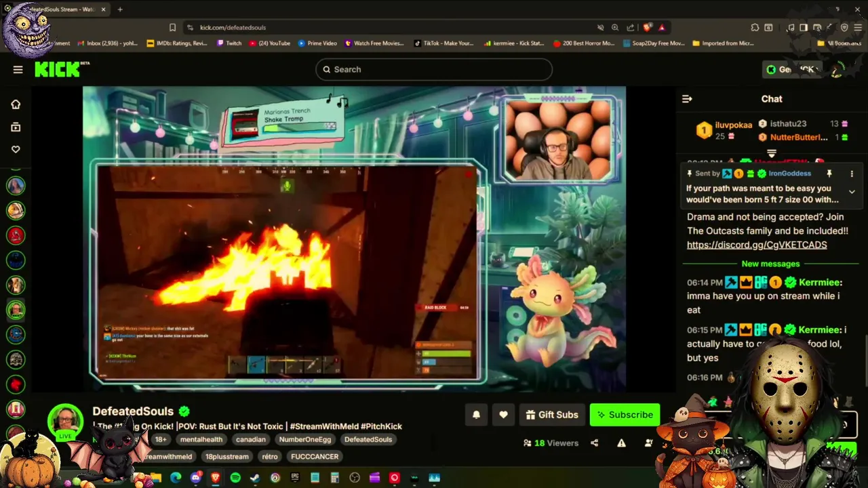Open Kerrmiee's profile from 06:14 PM message
The image size is (868, 488).
821,282
